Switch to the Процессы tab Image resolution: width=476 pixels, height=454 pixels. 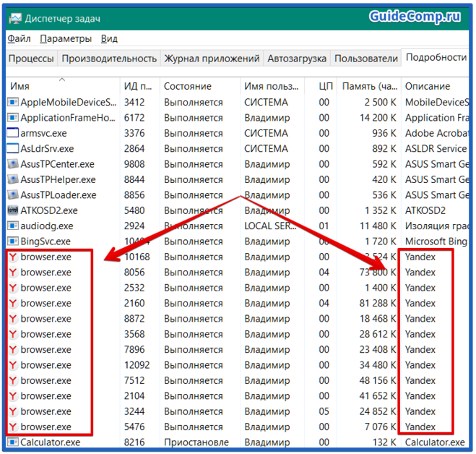(31, 59)
